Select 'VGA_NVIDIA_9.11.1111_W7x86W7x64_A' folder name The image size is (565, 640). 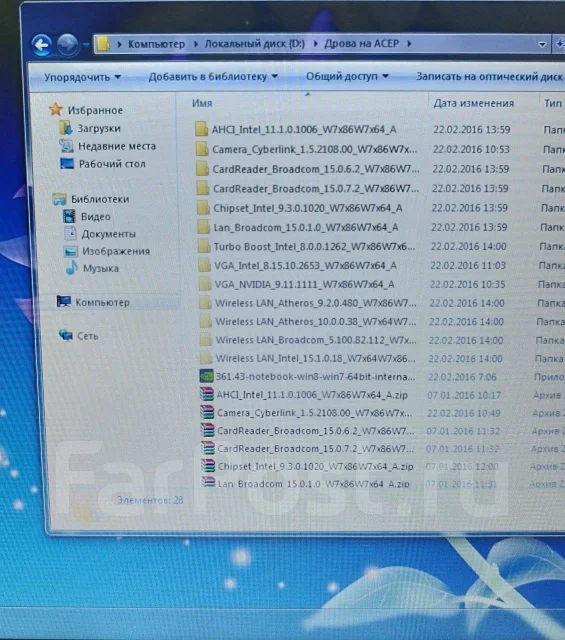pyautogui.click(x=305, y=284)
